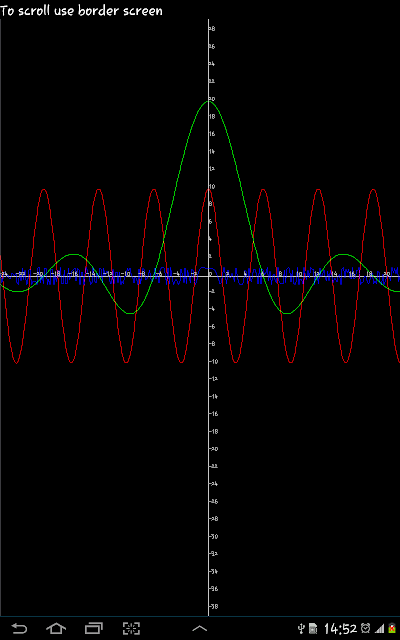
Task: Tap the signal strength indicator icon
Action: [379, 629]
